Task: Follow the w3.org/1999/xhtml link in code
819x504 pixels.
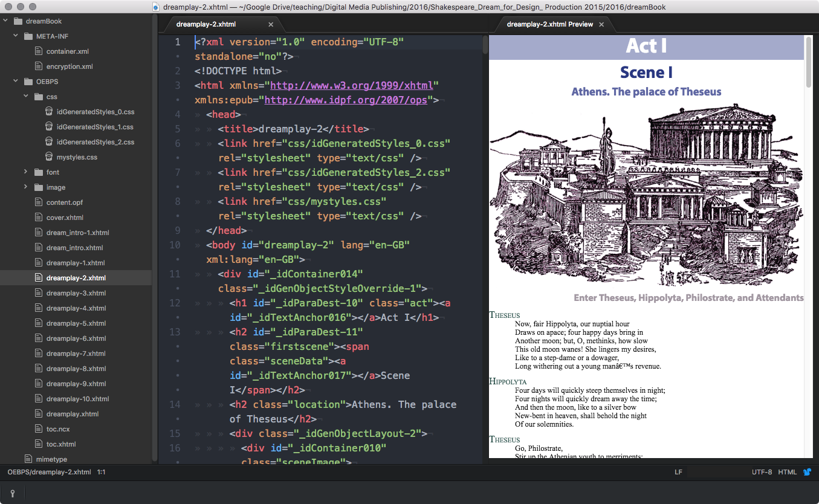Action: tap(352, 85)
